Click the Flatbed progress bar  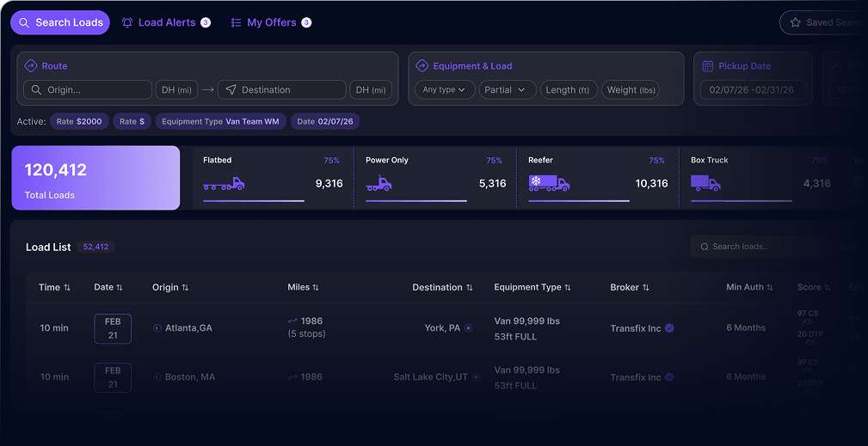(254, 200)
